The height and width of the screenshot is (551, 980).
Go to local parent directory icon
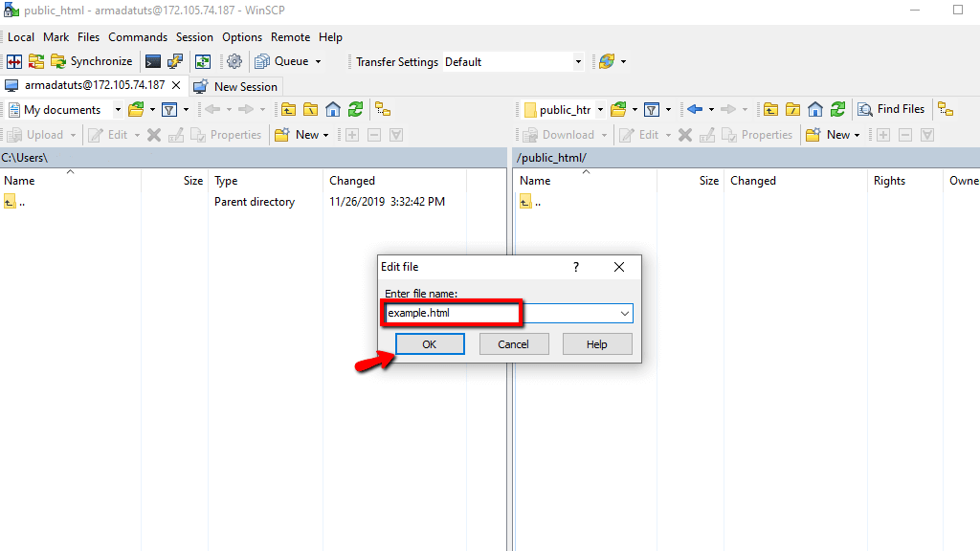click(x=288, y=110)
